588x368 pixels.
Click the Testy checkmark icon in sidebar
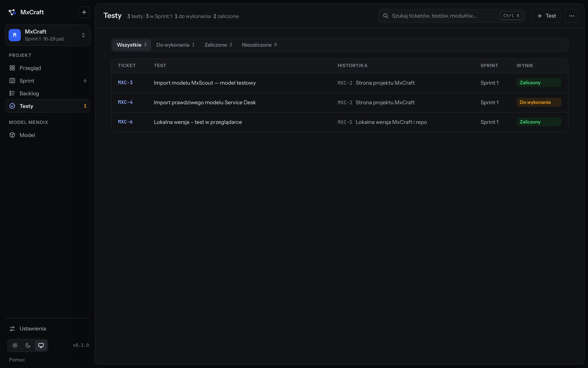coord(12,106)
